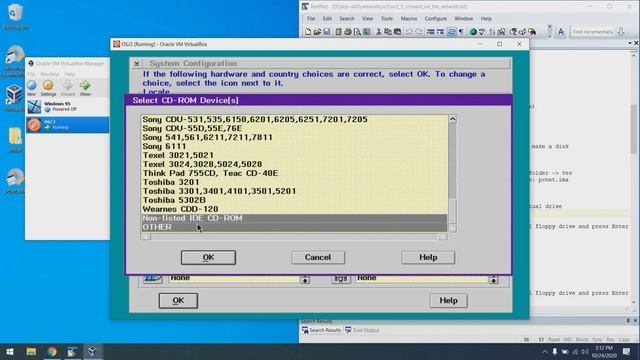This screenshot has width=640, height=360.
Task: Open Chrome from the taskbar
Action: pos(52,351)
